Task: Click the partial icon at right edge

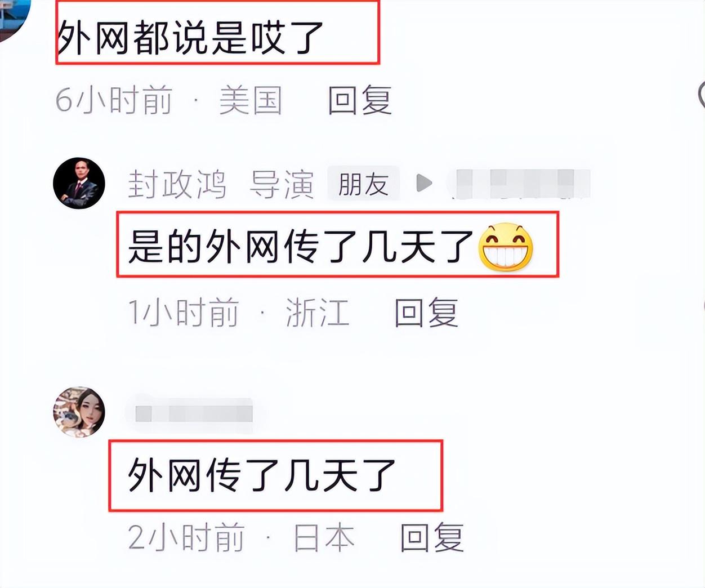Action: (701, 95)
